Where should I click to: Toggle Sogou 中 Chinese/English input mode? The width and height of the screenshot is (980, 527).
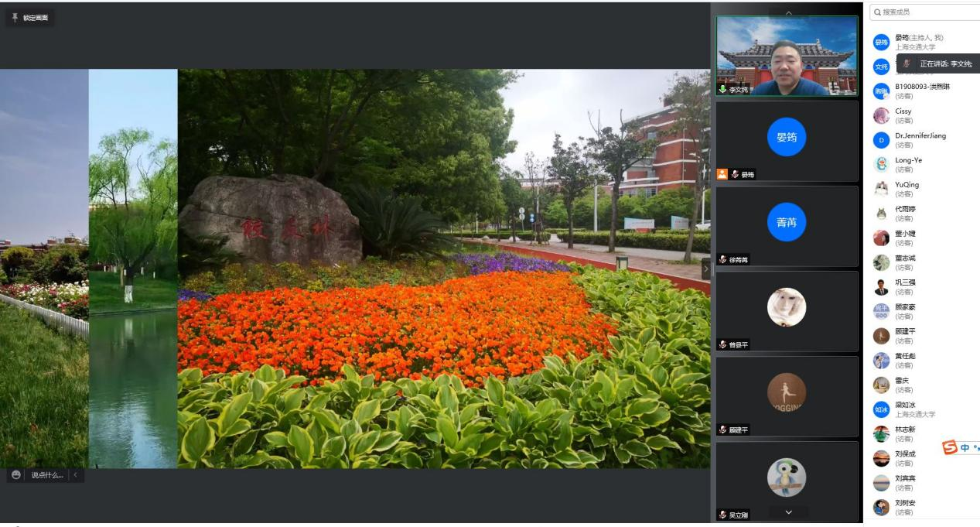tap(965, 448)
